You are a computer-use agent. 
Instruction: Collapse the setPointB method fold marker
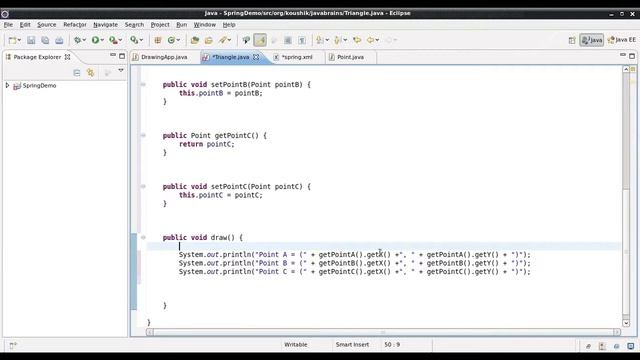(x=143, y=84)
